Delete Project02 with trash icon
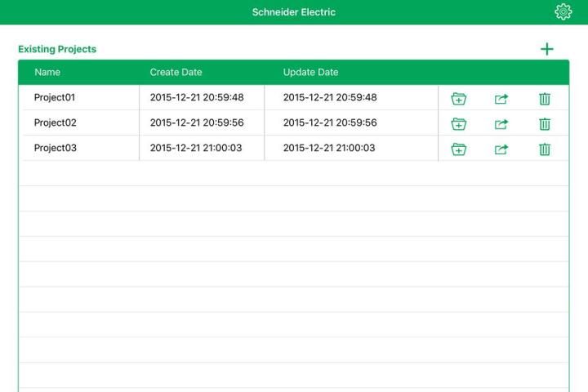This screenshot has width=588, height=392. (545, 124)
